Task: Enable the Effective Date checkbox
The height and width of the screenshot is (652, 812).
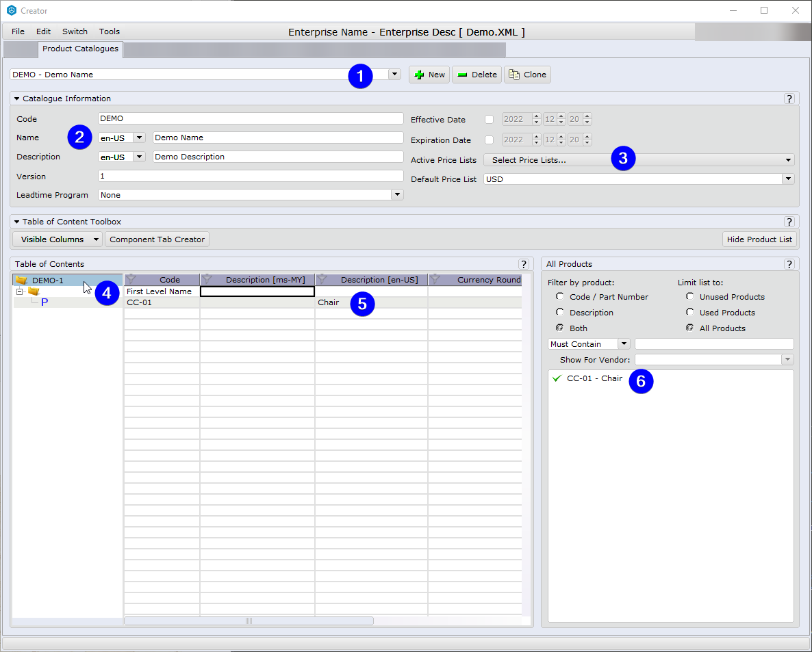Action: [489, 120]
